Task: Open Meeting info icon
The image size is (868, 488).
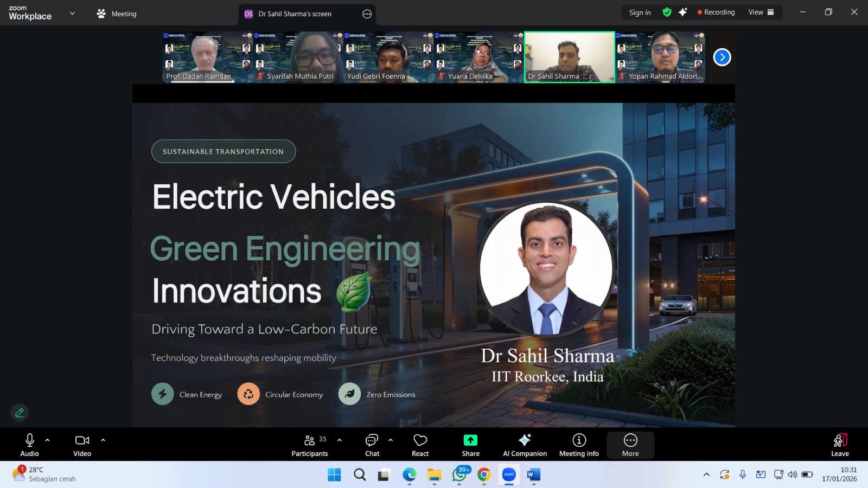Action: point(579,440)
